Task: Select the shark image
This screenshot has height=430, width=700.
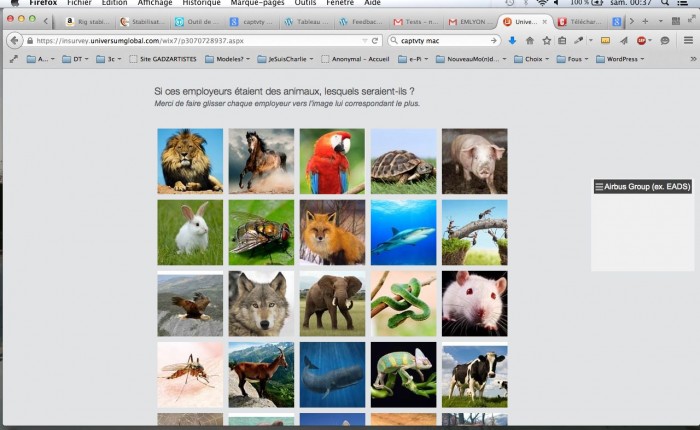Action: 404,232
